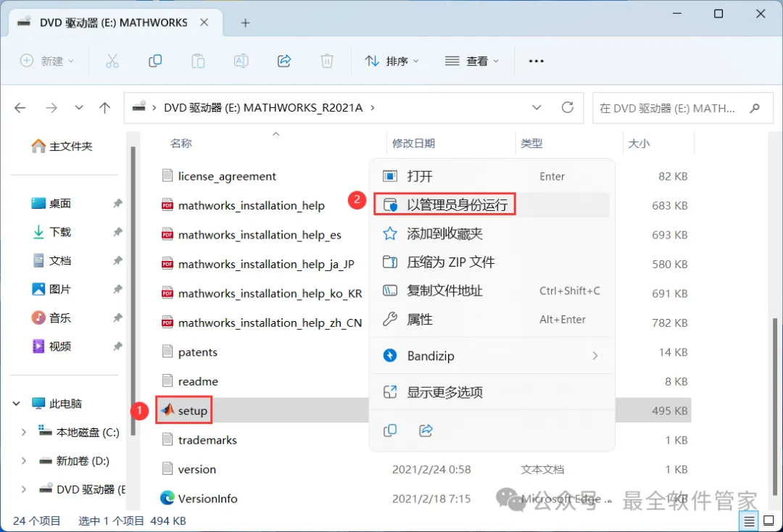The image size is (783, 532).
Task: Expand the Bandizip submenu arrow
Action: click(594, 356)
